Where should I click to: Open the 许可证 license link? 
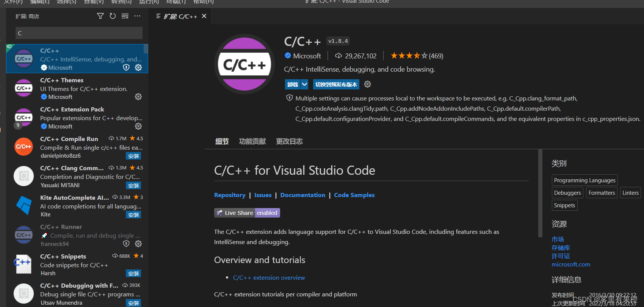coord(561,256)
